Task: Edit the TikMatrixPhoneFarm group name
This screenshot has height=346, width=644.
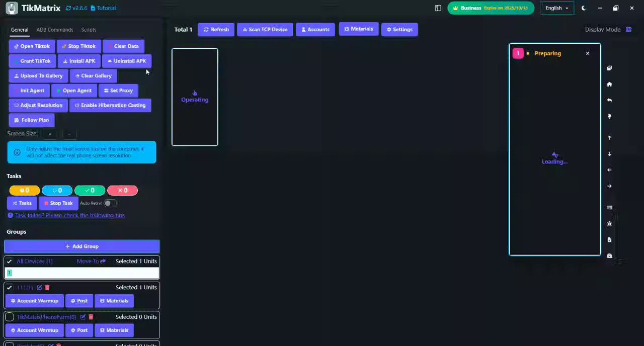Action: [x=83, y=317]
